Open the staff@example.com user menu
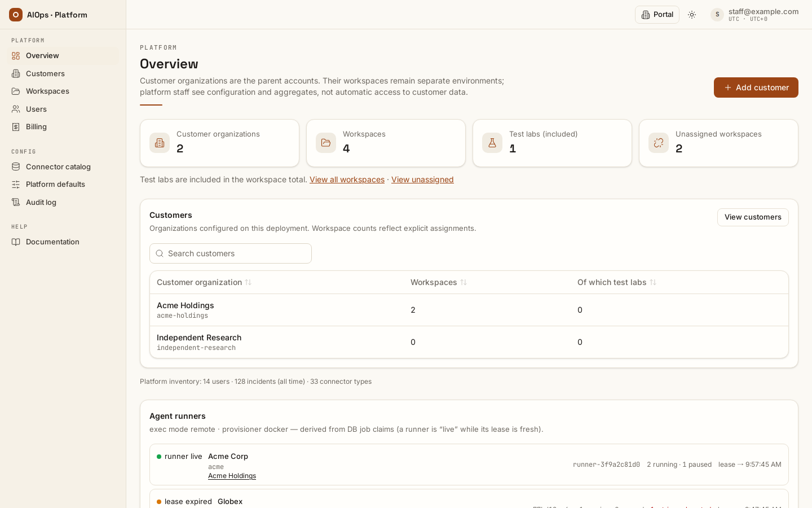Image resolution: width=812 pixels, height=508 pixels. (x=754, y=15)
